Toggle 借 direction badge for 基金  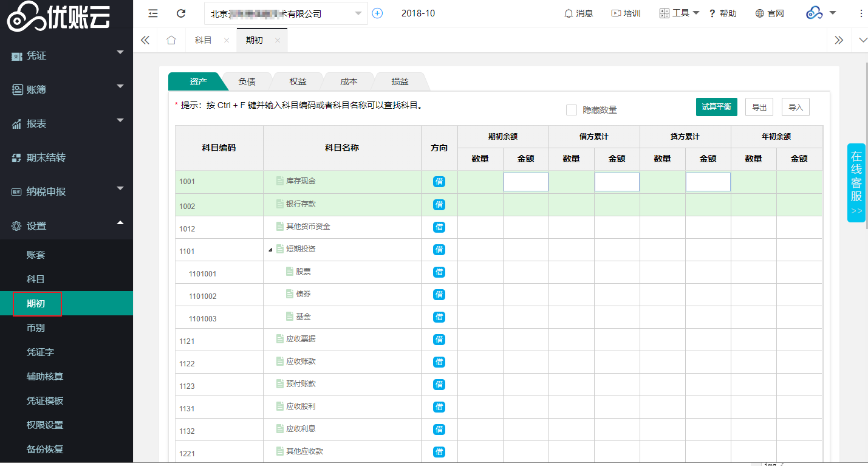[439, 317]
